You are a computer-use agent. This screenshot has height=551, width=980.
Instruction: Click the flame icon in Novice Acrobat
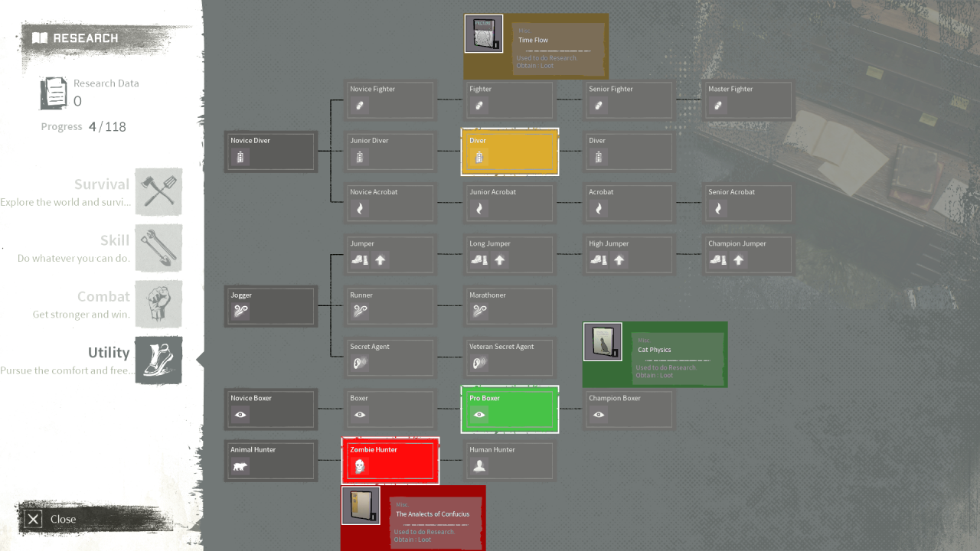pos(360,208)
